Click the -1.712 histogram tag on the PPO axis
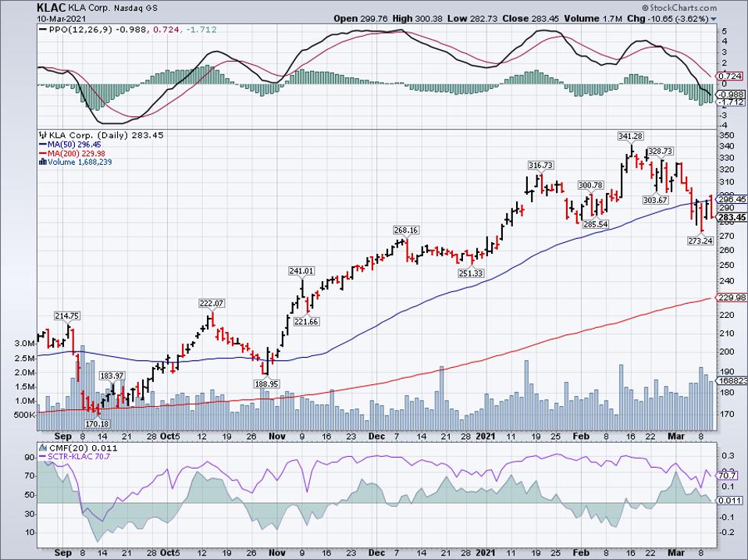The height and width of the screenshot is (560, 748). [x=732, y=102]
